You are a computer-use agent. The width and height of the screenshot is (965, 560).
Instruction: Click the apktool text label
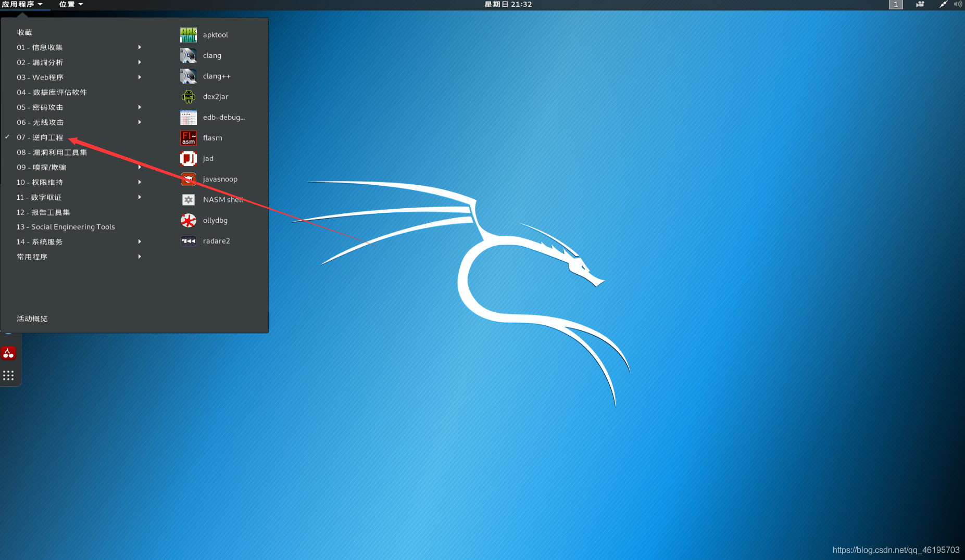[216, 35]
